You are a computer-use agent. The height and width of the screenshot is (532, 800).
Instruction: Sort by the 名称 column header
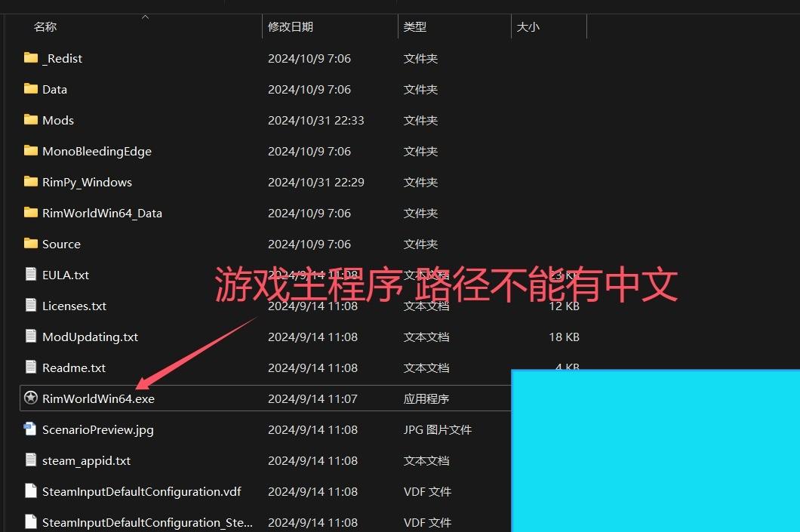tap(45, 26)
